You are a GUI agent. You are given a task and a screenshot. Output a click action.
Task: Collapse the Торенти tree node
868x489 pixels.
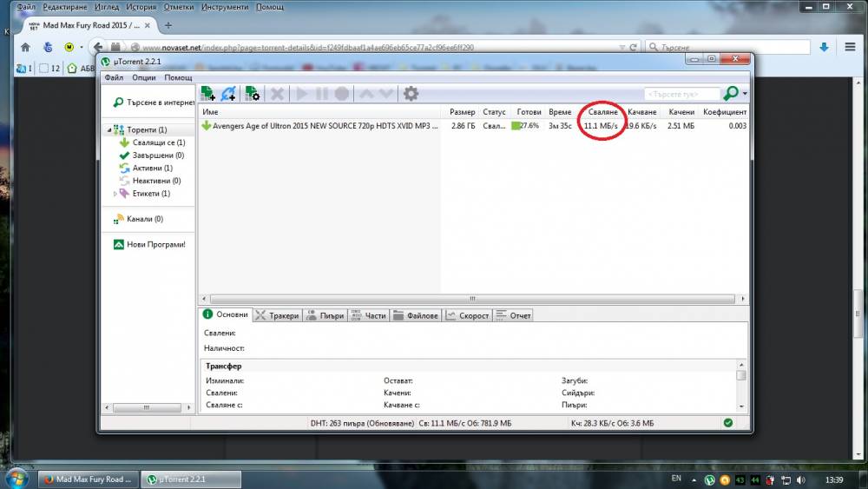tap(109, 129)
